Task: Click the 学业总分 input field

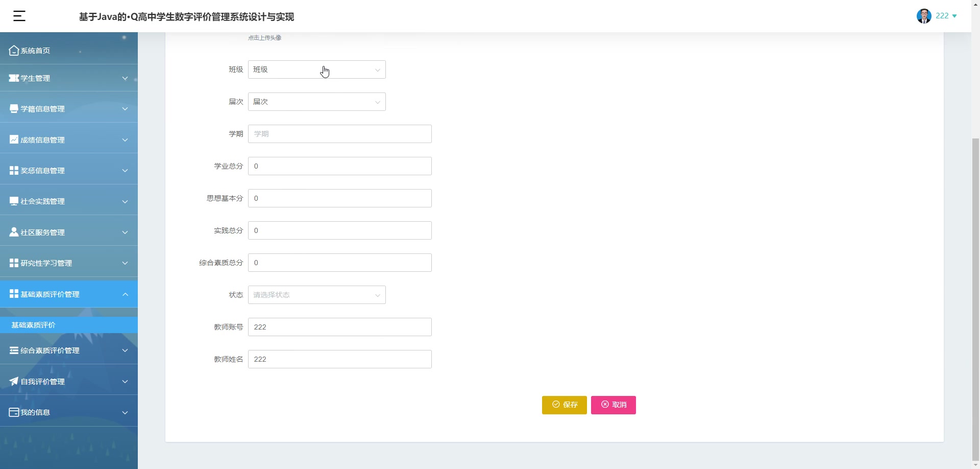Action: [x=339, y=166]
